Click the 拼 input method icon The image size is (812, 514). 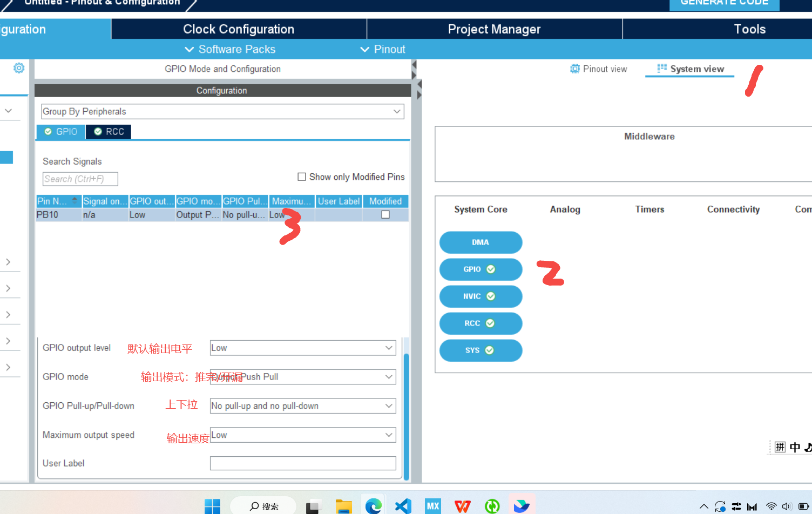[x=780, y=447]
